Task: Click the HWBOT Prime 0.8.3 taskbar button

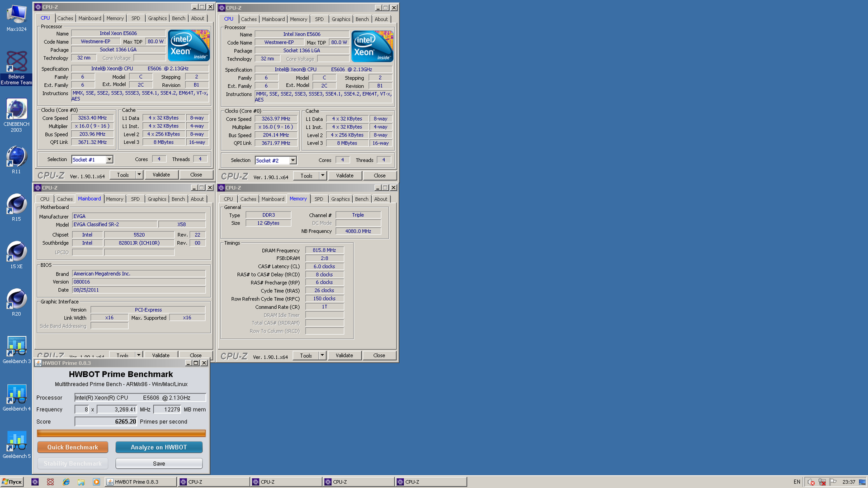Action: [141, 482]
